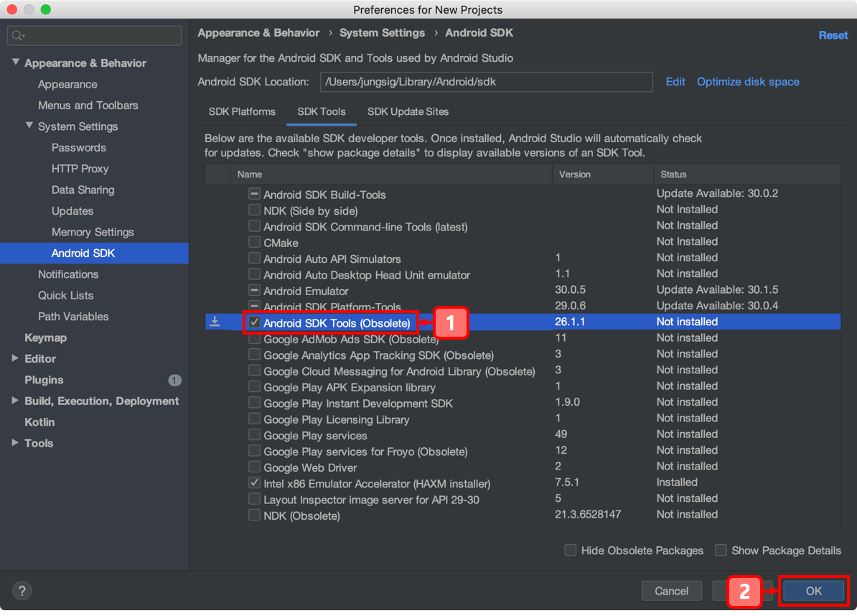857x616 pixels.
Task: Check Google Play services checkbox
Action: [x=254, y=435]
